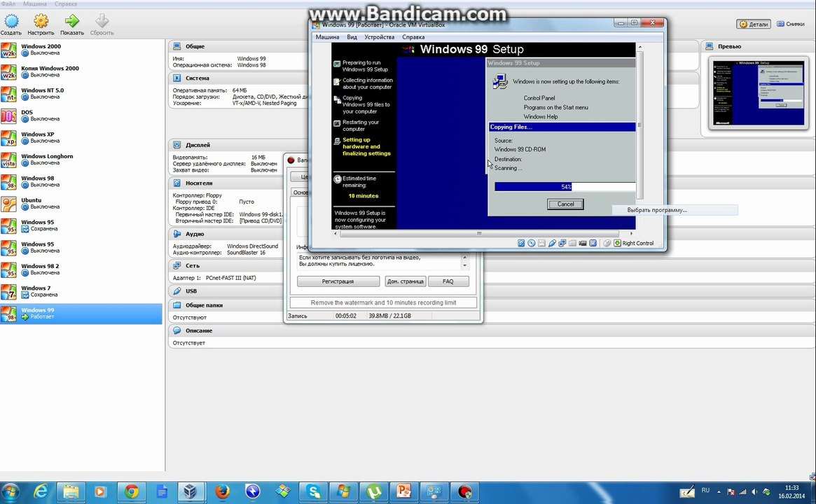Switch to the VirtualBox cube taskbar icon
The height and width of the screenshot is (504, 816).
click(x=191, y=491)
